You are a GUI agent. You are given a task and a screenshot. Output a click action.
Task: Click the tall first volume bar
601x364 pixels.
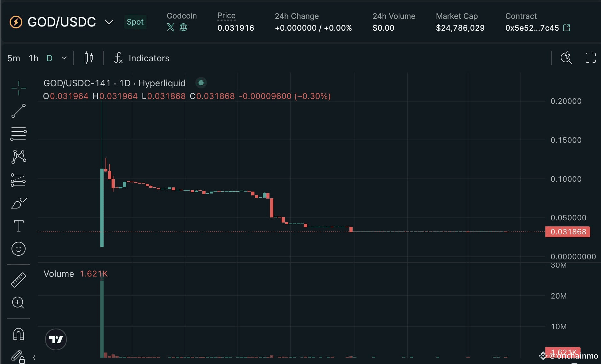click(x=102, y=319)
